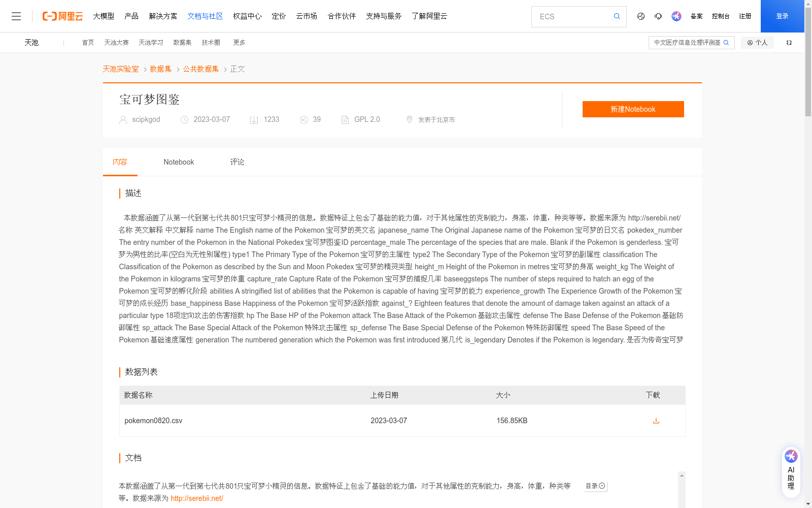The image size is (812, 508).
Task: Open 天池学习 in Tianchi navigation
Action: coord(151,43)
